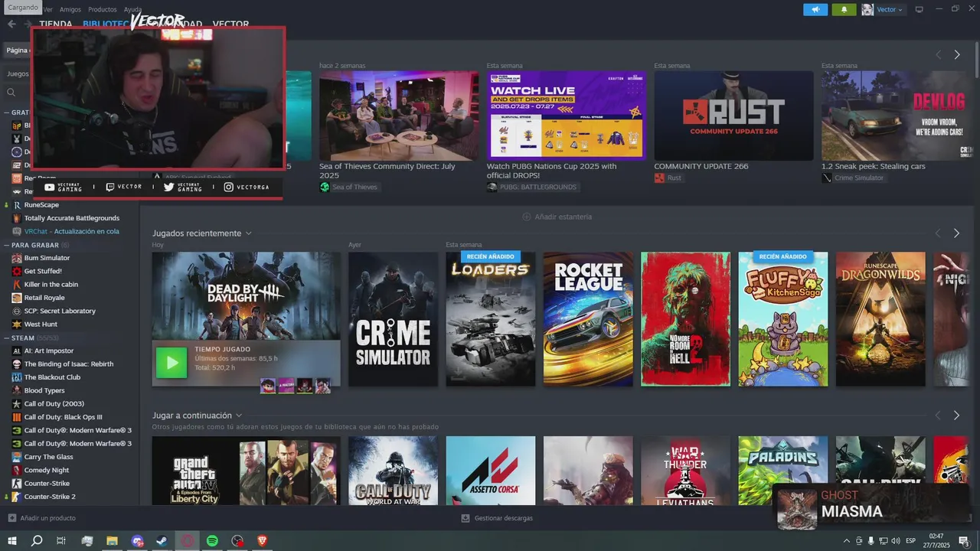Click the Counter-Strike 2 sidebar icon
980x551 pixels.
17,497
